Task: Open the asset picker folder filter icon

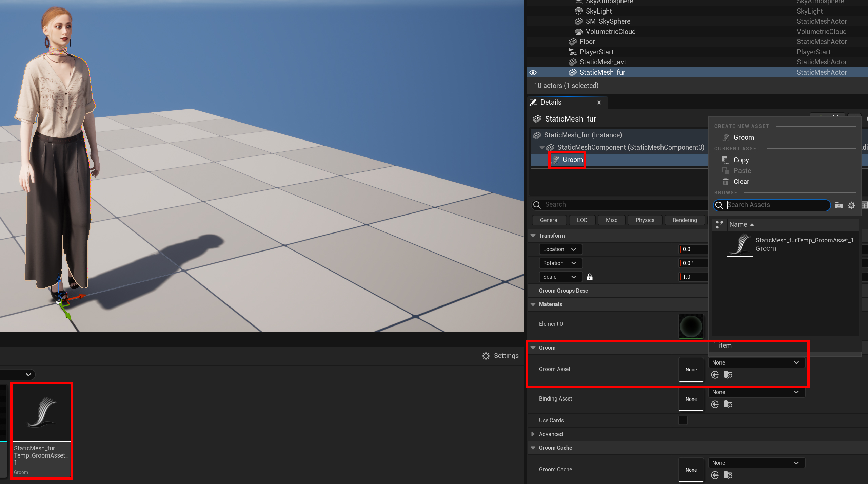Action: [839, 205]
